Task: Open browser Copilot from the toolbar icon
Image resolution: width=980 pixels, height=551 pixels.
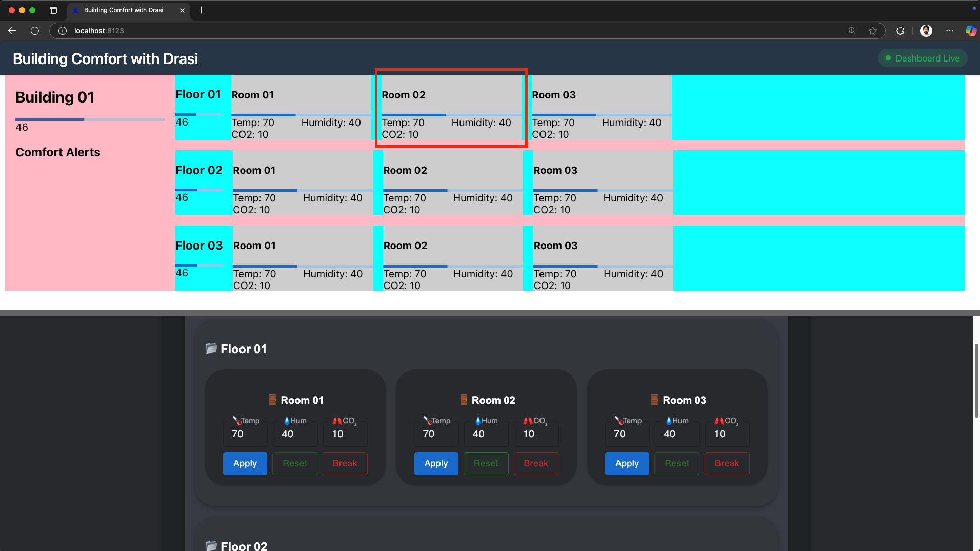Action: [x=971, y=31]
